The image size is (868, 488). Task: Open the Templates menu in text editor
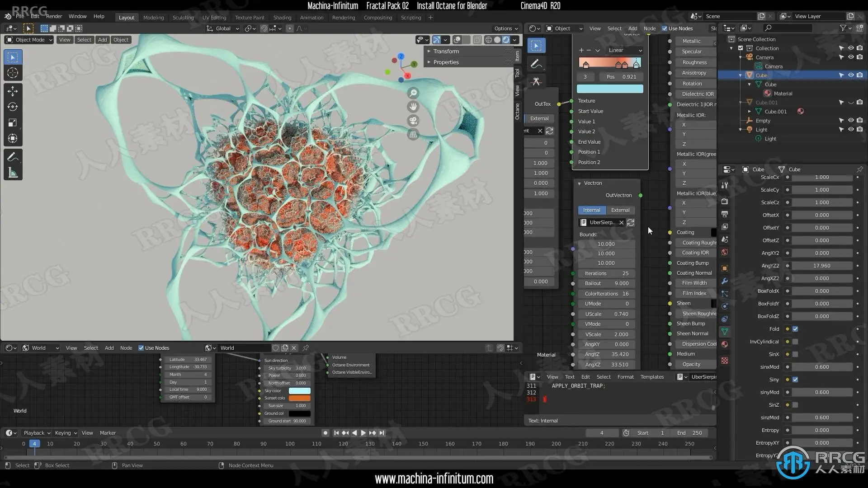tap(651, 377)
